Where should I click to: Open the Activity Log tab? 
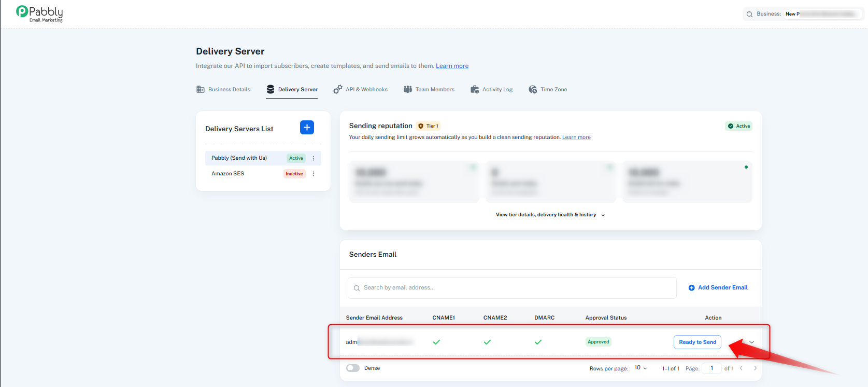click(491, 89)
